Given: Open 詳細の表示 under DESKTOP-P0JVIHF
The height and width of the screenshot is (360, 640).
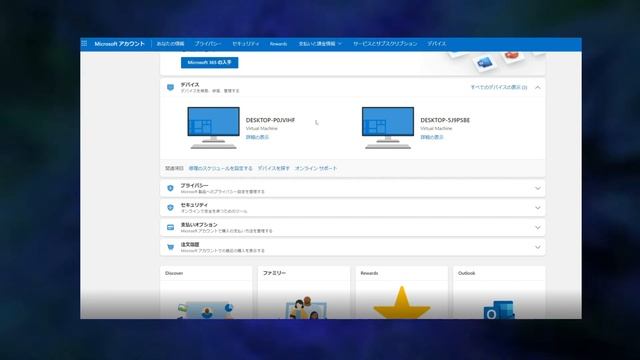Looking at the screenshot, I should point(257,137).
